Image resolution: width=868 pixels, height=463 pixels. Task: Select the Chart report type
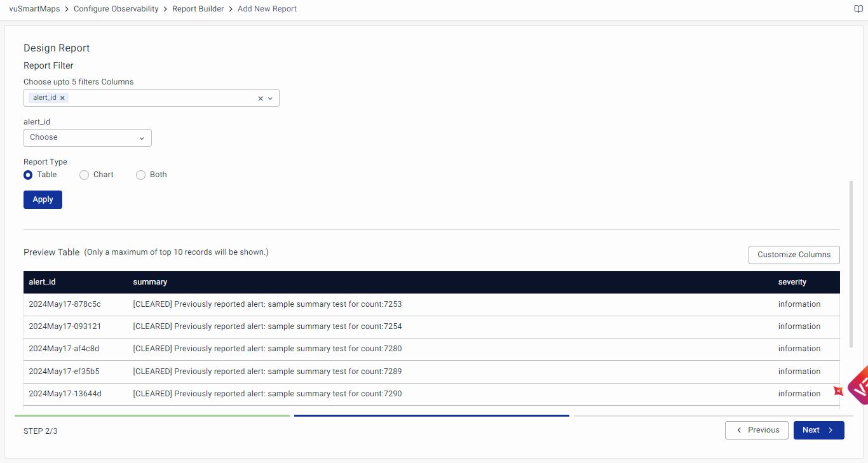pyautogui.click(x=84, y=175)
